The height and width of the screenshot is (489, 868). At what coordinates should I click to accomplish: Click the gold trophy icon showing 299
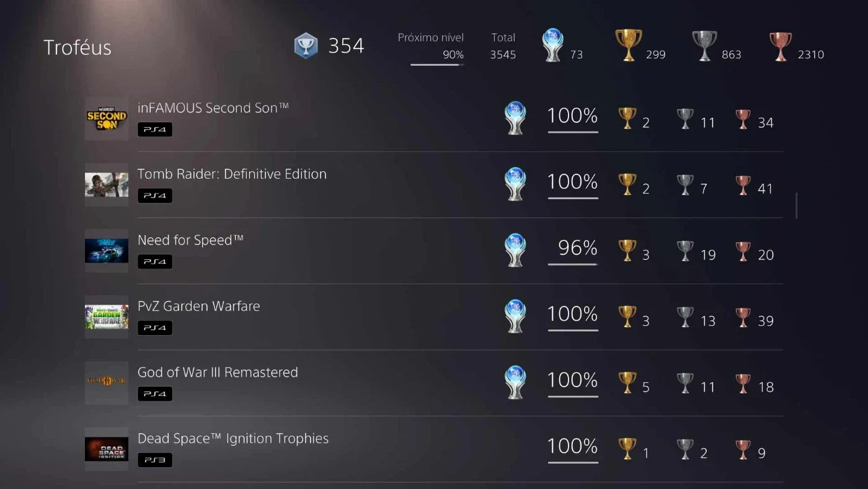(628, 45)
